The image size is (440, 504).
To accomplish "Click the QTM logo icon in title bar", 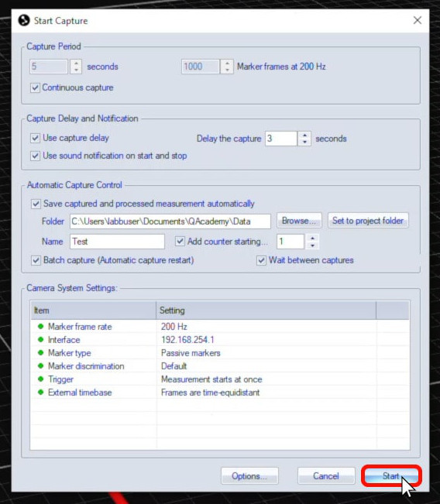I will [24, 20].
